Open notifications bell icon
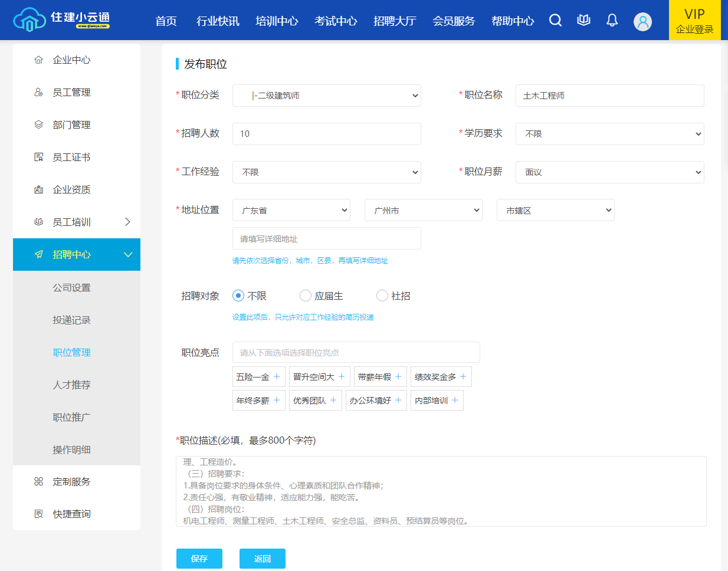This screenshot has height=571, width=728. [x=612, y=21]
